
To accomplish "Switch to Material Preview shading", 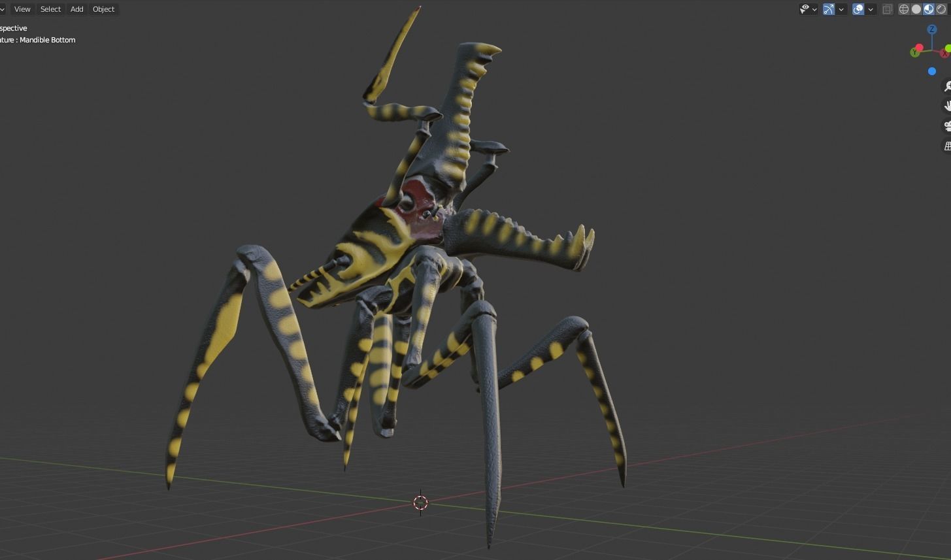I will (x=928, y=9).
